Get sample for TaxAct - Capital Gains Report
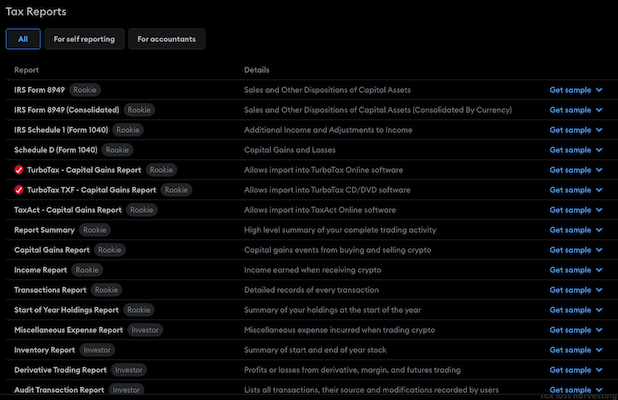Image resolution: width=618 pixels, height=400 pixels. (x=570, y=210)
